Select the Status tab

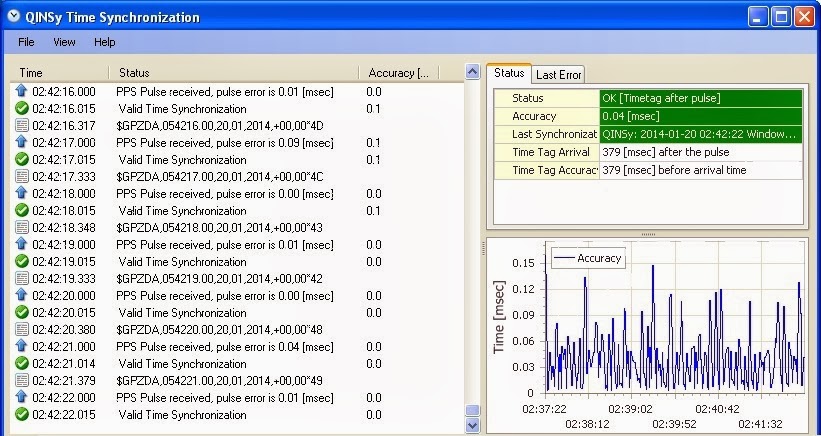509,73
